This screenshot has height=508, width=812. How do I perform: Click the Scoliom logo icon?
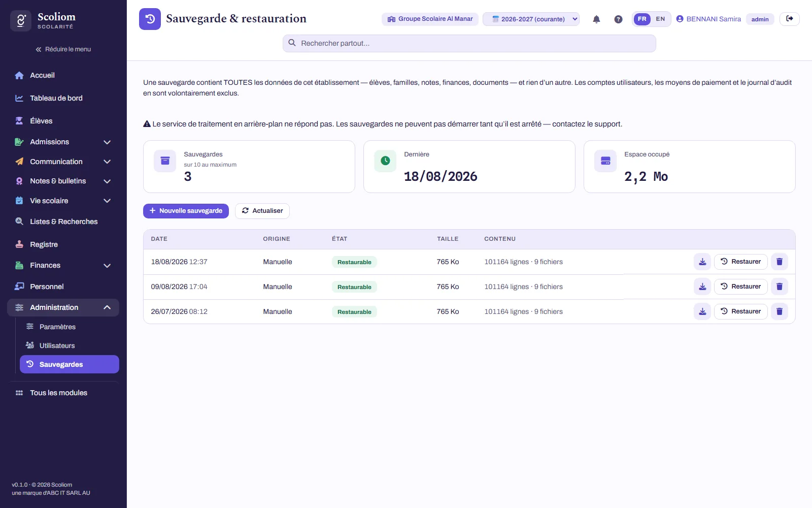tap(21, 21)
